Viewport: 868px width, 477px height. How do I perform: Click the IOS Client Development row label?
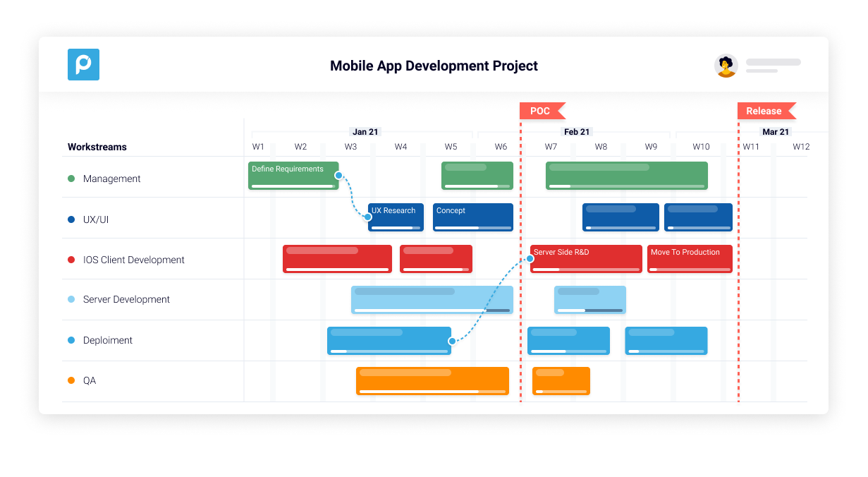(x=134, y=260)
